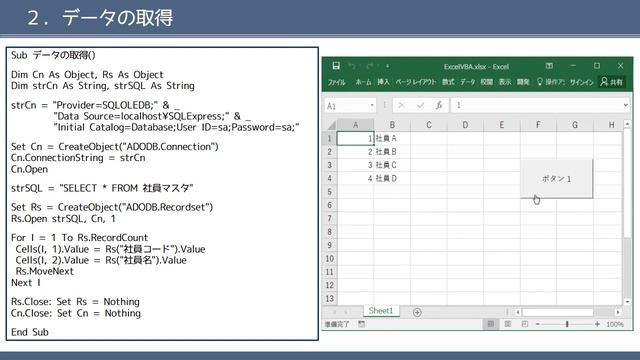Select column F header

click(538, 125)
